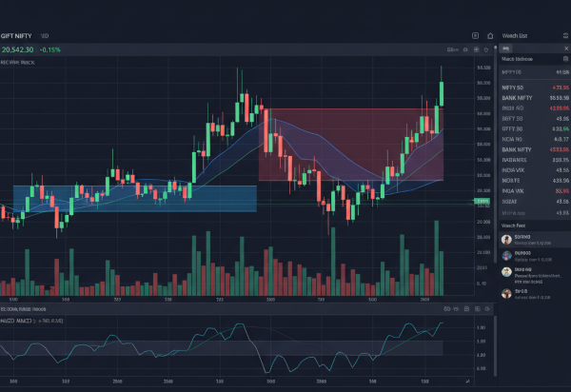
Task: Select the small tab under Watch List
Action: (506, 49)
